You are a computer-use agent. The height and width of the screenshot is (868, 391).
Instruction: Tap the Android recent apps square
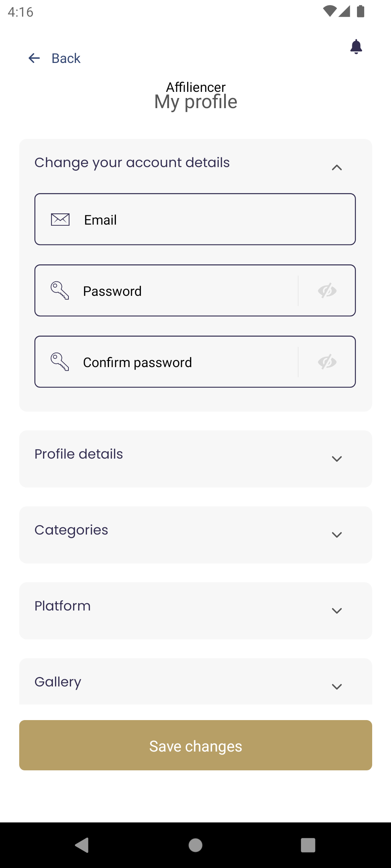click(x=308, y=845)
